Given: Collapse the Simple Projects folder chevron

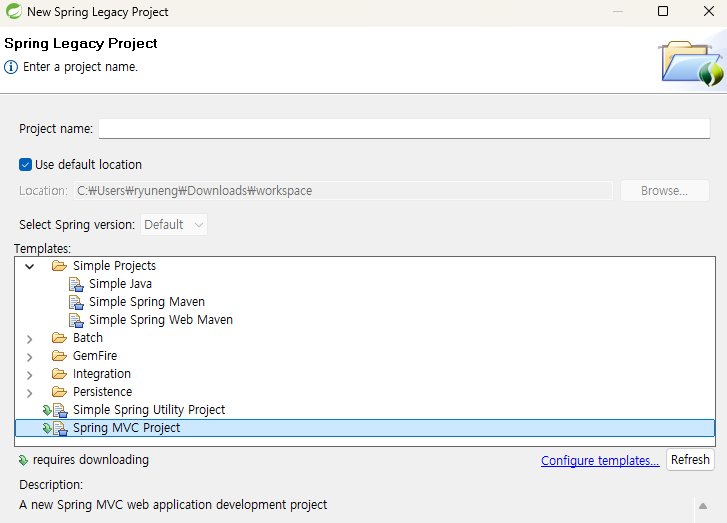Looking at the screenshot, I should click(x=30, y=266).
